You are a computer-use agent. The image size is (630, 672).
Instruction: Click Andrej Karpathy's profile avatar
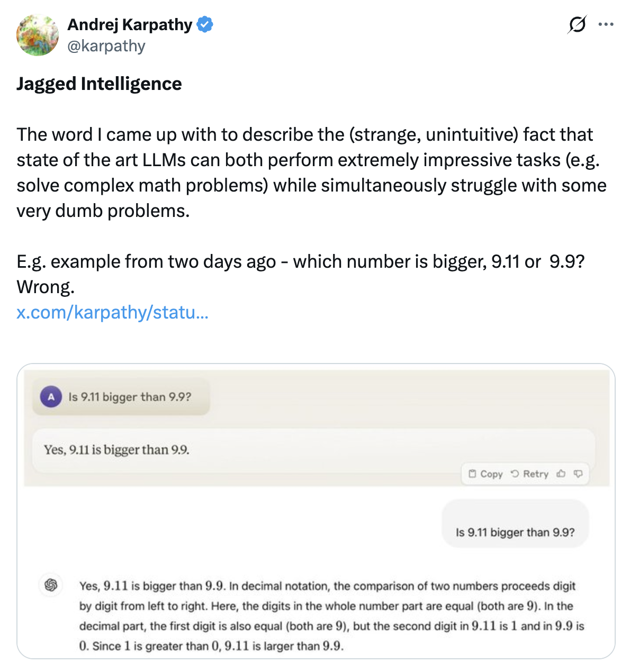[37, 35]
